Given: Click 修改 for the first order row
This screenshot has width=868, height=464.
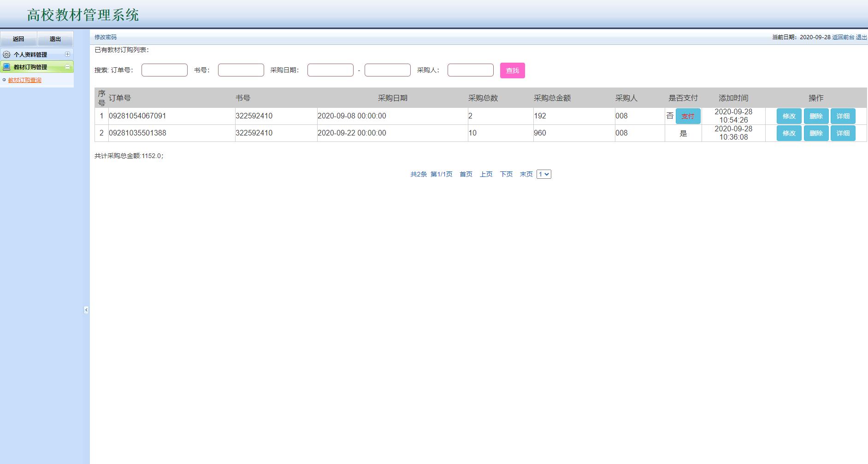Looking at the screenshot, I should point(789,116).
